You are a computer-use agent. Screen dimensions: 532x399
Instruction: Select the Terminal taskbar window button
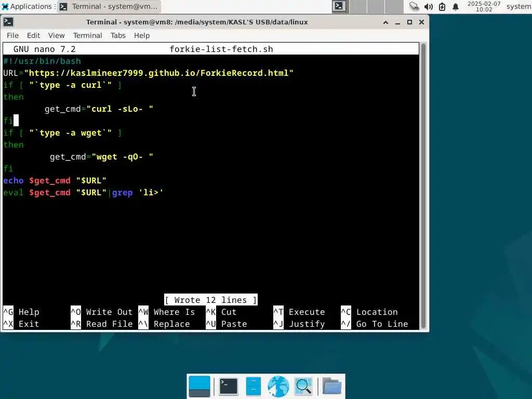point(109,6)
